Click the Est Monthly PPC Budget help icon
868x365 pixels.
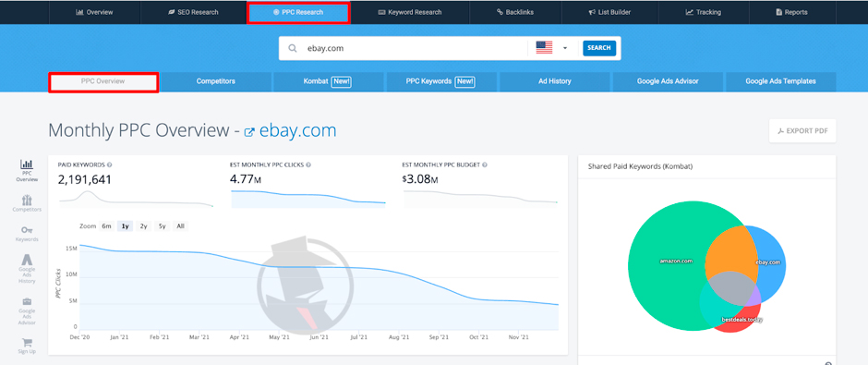[x=485, y=164]
